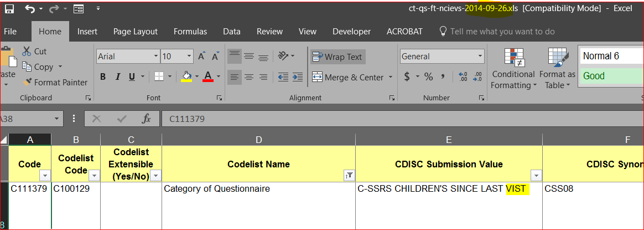The width and height of the screenshot is (644, 230).
Task: Click the Tell me what you want to do box
Action: [497, 31]
